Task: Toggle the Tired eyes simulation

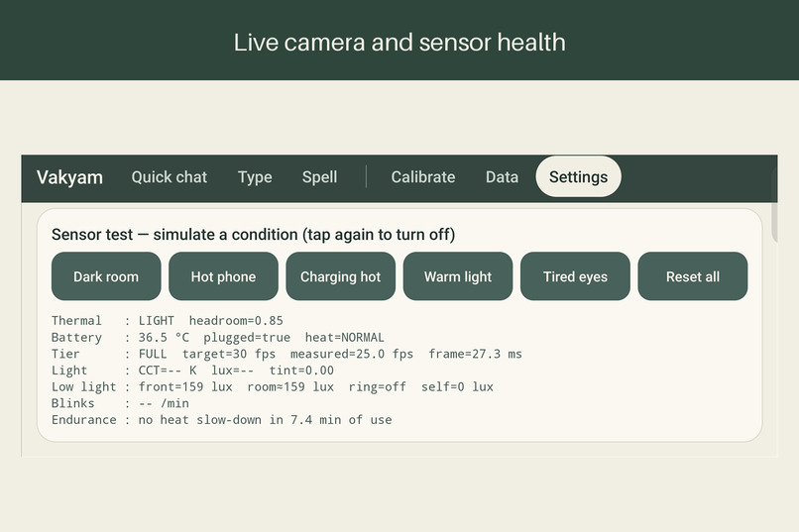Action: point(575,276)
